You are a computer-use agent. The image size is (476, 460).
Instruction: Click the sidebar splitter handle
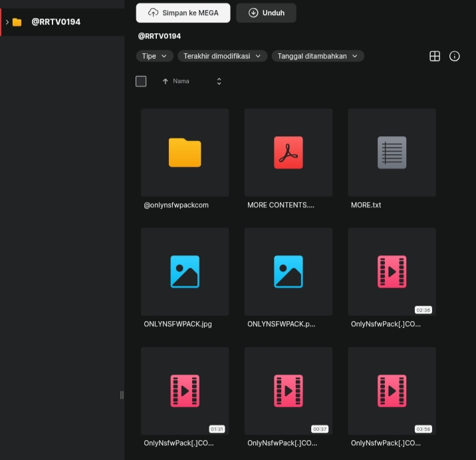pyautogui.click(x=122, y=395)
